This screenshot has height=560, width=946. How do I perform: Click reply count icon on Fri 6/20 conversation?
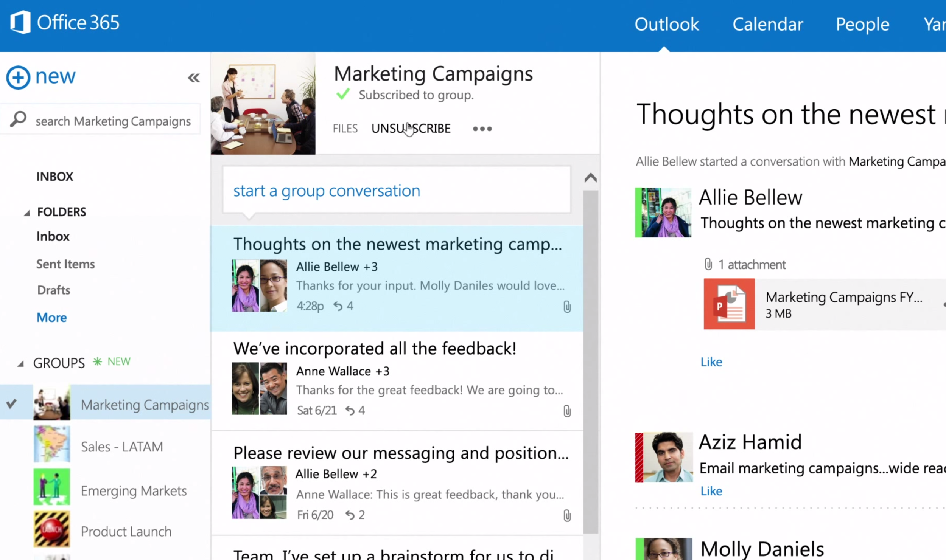click(x=350, y=515)
